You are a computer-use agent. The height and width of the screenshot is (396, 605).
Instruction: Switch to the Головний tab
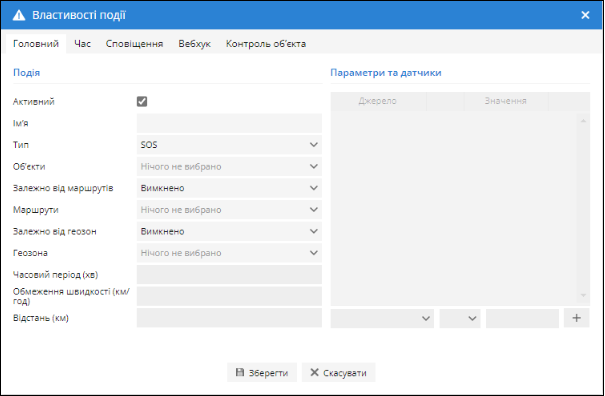(x=36, y=44)
